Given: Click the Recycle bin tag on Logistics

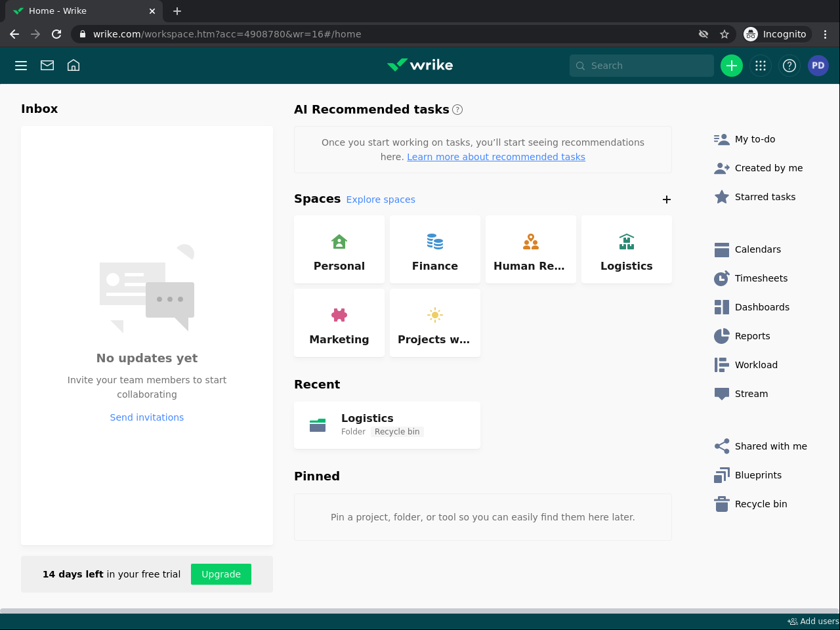Looking at the screenshot, I should (x=397, y=432).
